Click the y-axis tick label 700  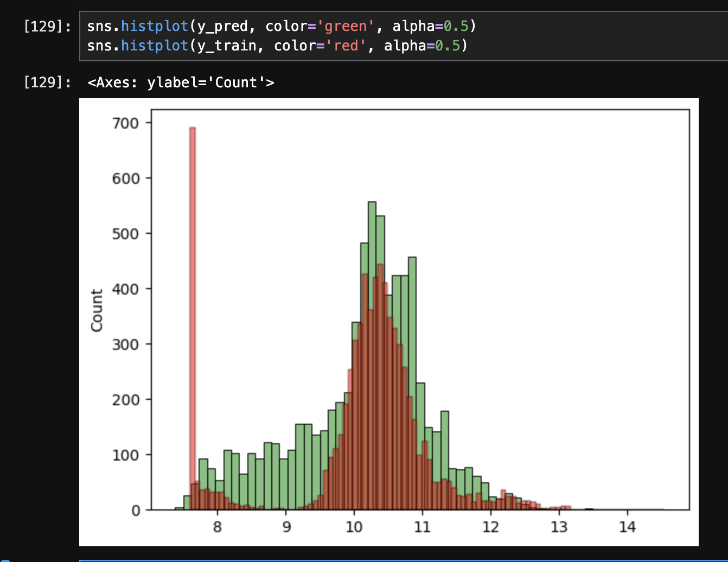point(125,123)
